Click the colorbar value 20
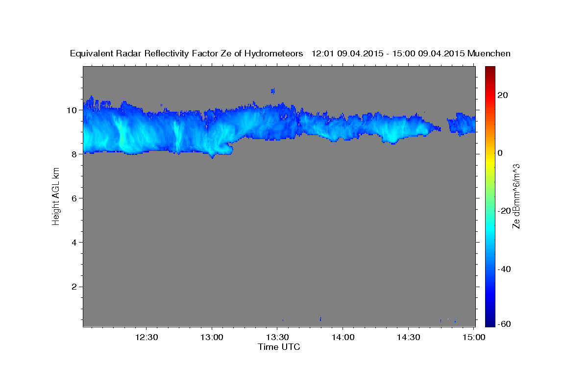588x392 pixels. pos(503,95)
